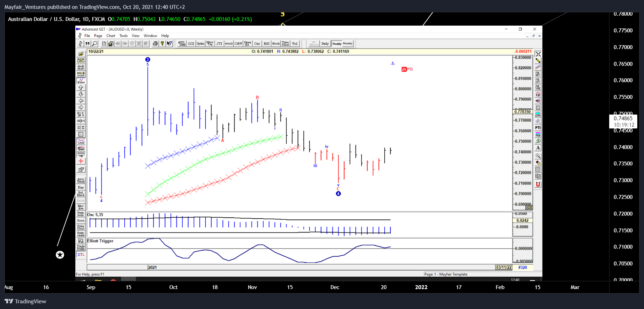The image size is (644, 309).
Task: Click the down arrow icon in left toolbar
Action: (81, 94)
